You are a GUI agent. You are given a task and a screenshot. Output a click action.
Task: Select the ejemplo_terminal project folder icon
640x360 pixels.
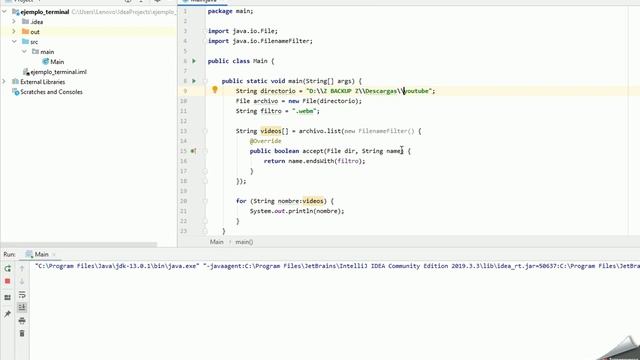pyautogui.click(x=16, y=12)
